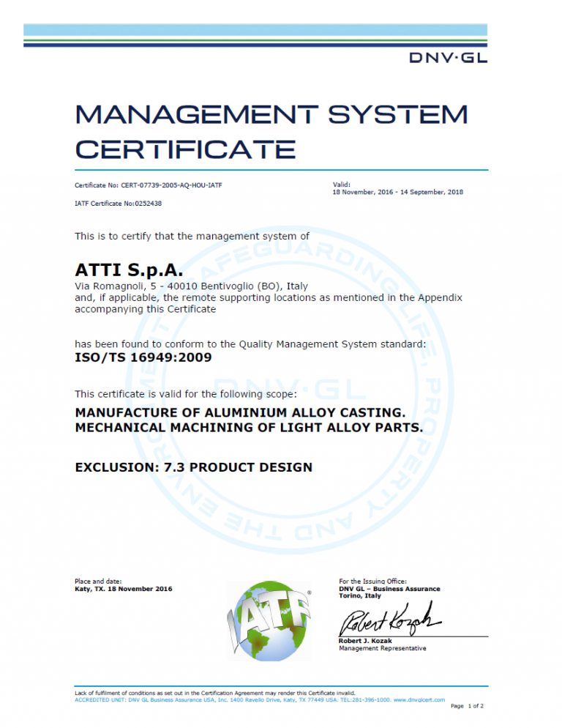This screenshot has width=562, height=728.
Task: Select the IATF Certificate No:0252438 text
Action: [x=119, y=204]
